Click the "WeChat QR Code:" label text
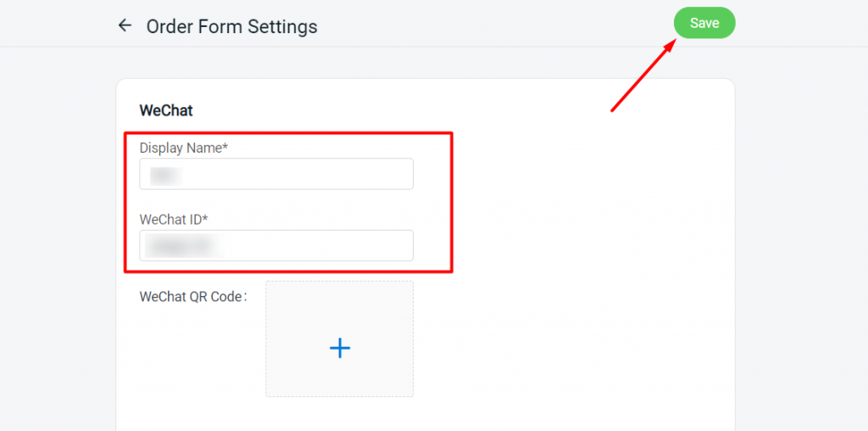This screenshot has height=431, width=868. 191,297
